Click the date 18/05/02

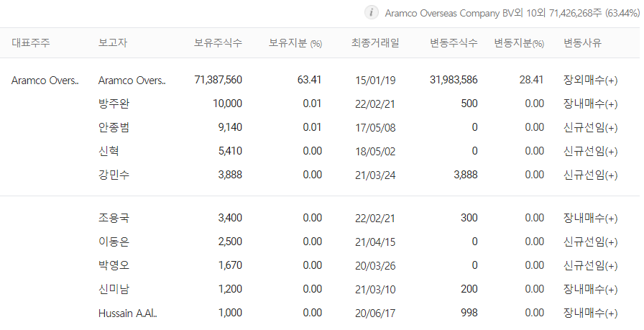coord(375,152)
